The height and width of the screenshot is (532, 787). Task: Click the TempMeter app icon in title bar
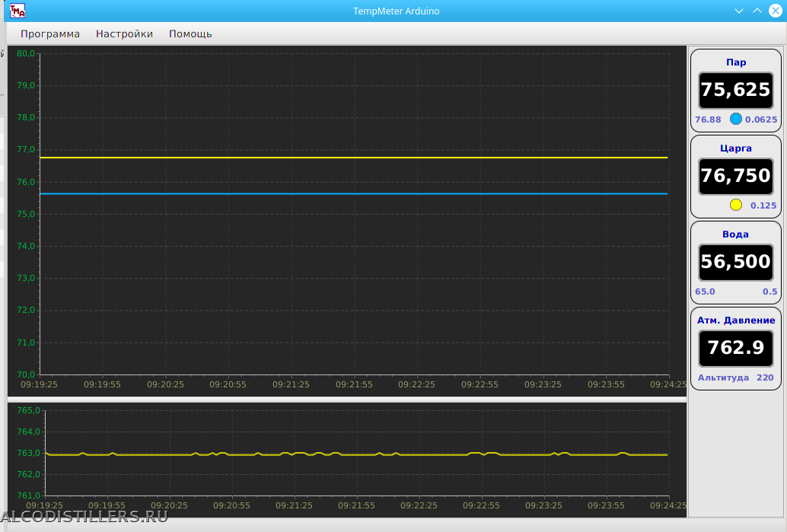coord(18,11)
